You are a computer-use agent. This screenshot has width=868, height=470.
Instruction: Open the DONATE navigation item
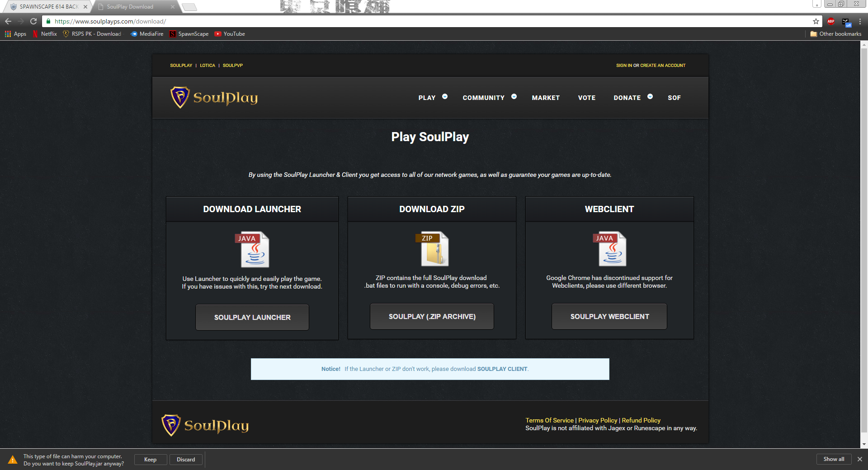coord(627,98)
